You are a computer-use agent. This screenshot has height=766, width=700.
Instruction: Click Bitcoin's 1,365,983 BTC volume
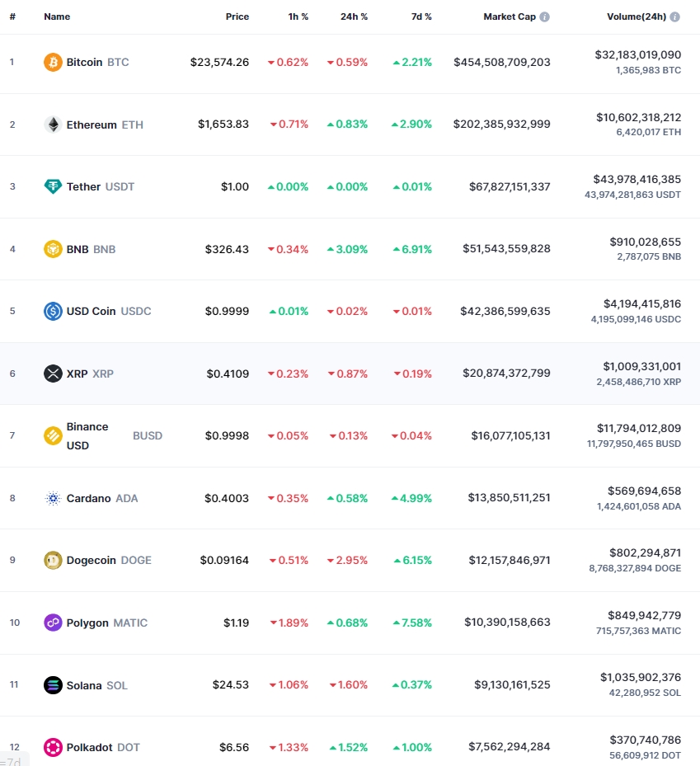pyautogui.click(x=648, y=70)
